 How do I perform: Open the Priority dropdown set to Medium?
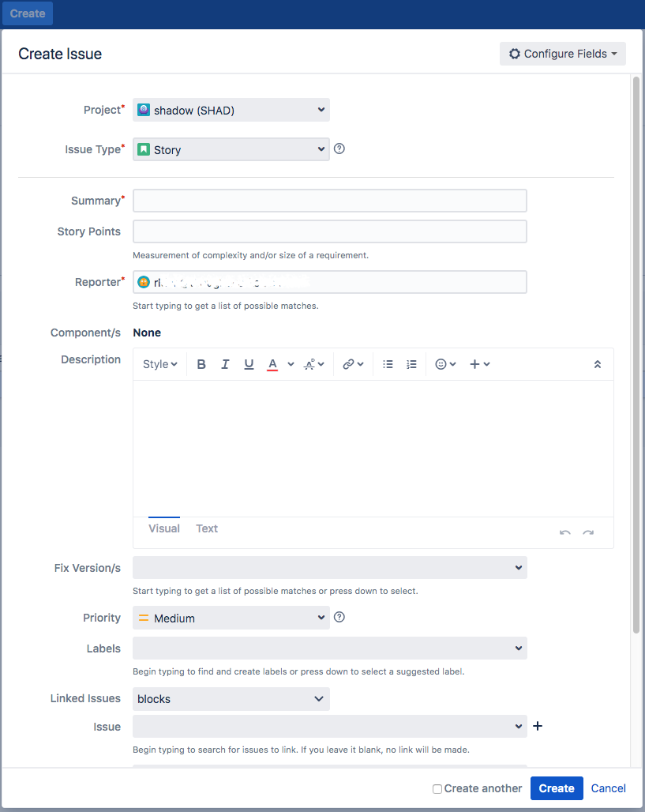tap(231, 618)
